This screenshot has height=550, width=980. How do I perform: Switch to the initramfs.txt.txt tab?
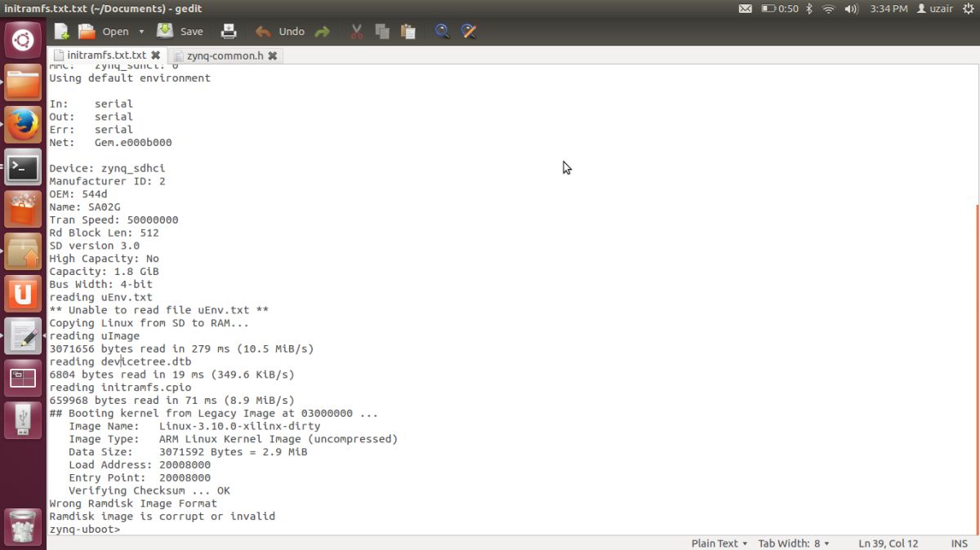tap(106, 55)
